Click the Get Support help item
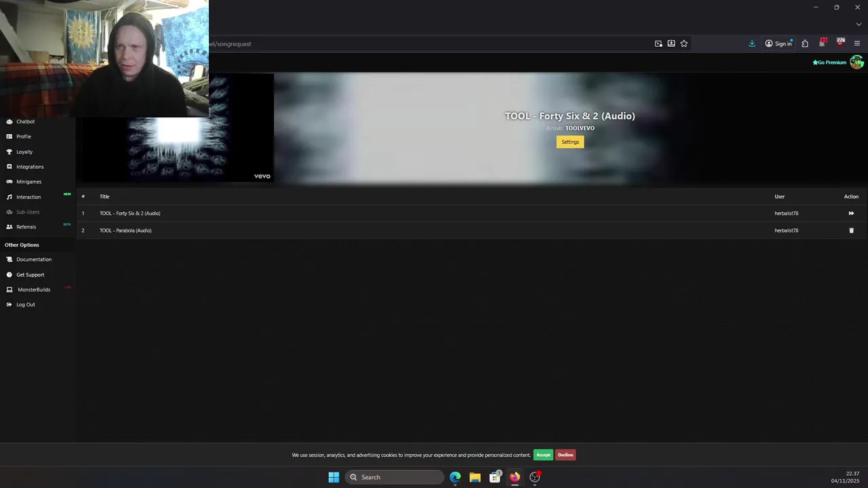The height and width of the screenshot is (488, 868). (x=30, y=274)
